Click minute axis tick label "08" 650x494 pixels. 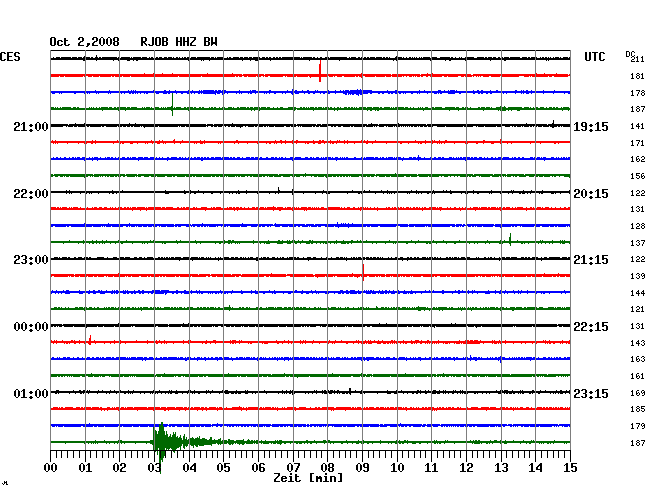pos(327,468)
